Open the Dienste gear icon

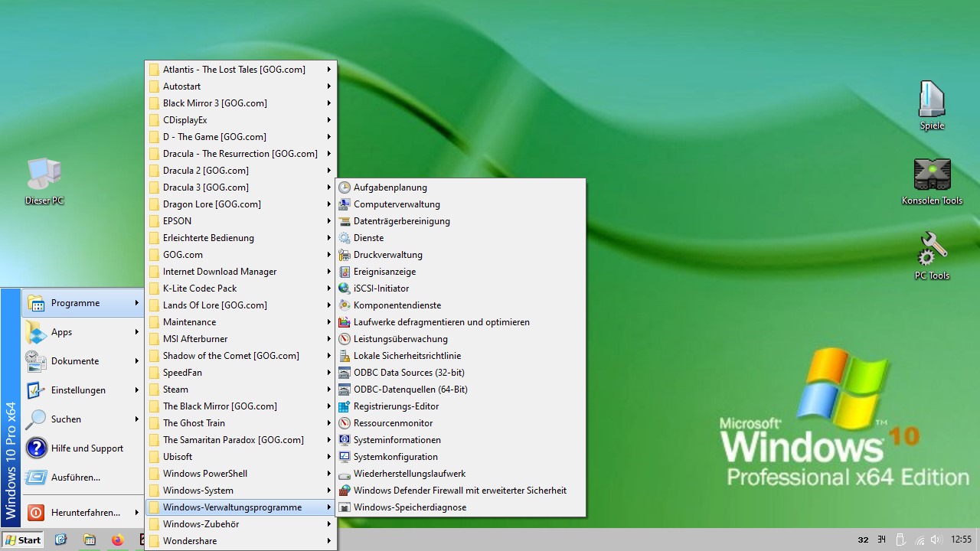345,238
